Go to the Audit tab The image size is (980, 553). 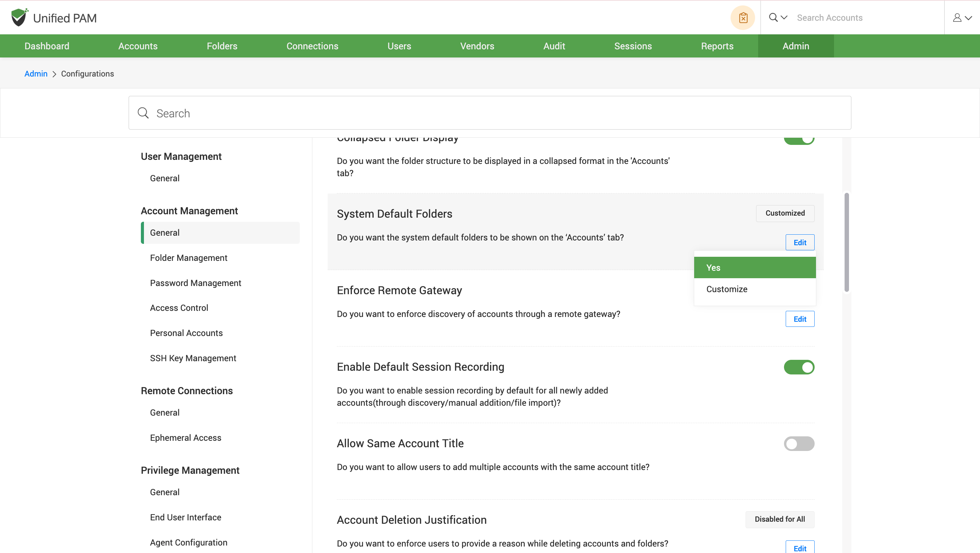(554, 46)
